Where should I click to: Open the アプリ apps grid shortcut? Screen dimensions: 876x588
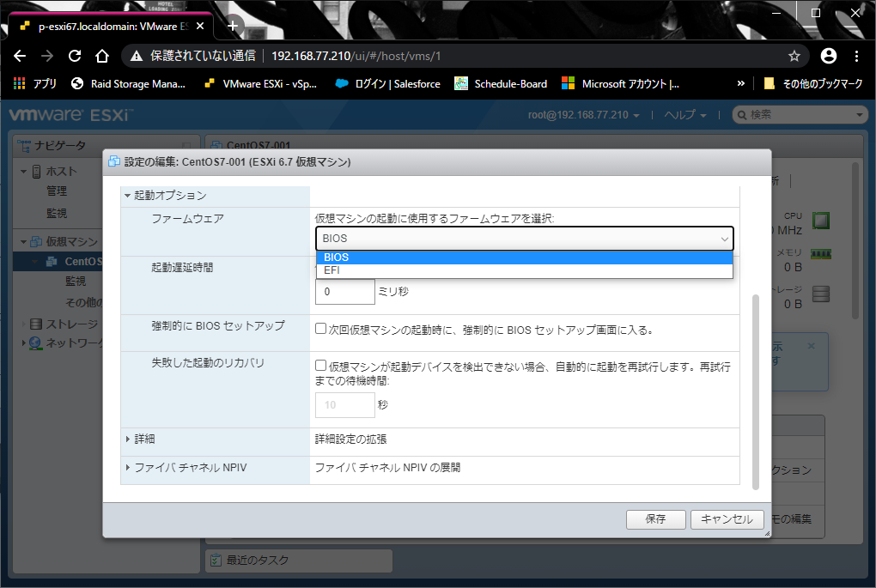[x=34, y=84]
